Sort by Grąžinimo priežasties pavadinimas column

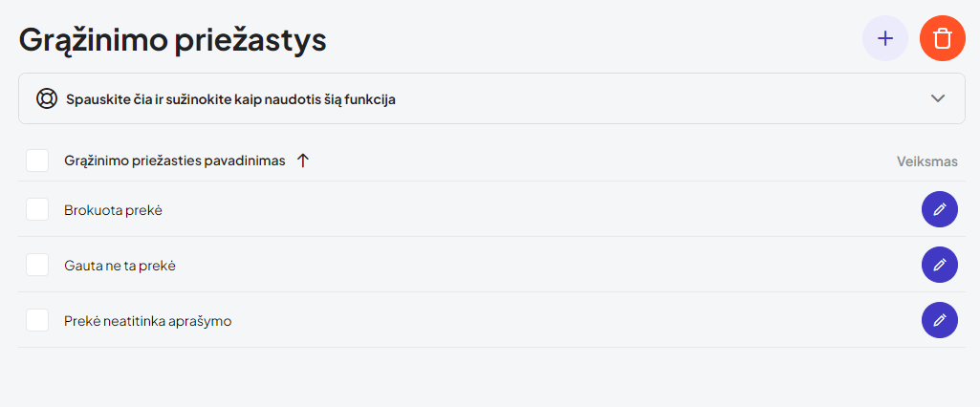click(x=174, y=161)
